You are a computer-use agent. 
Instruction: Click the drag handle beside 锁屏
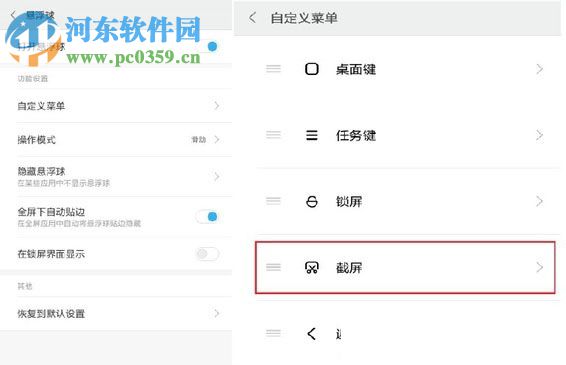(x=273, y=201)
